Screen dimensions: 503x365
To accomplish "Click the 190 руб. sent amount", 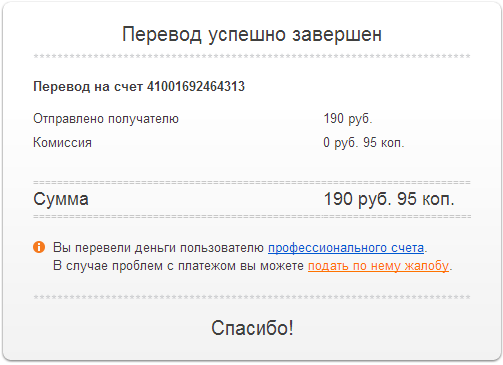I will pos(348,119).
